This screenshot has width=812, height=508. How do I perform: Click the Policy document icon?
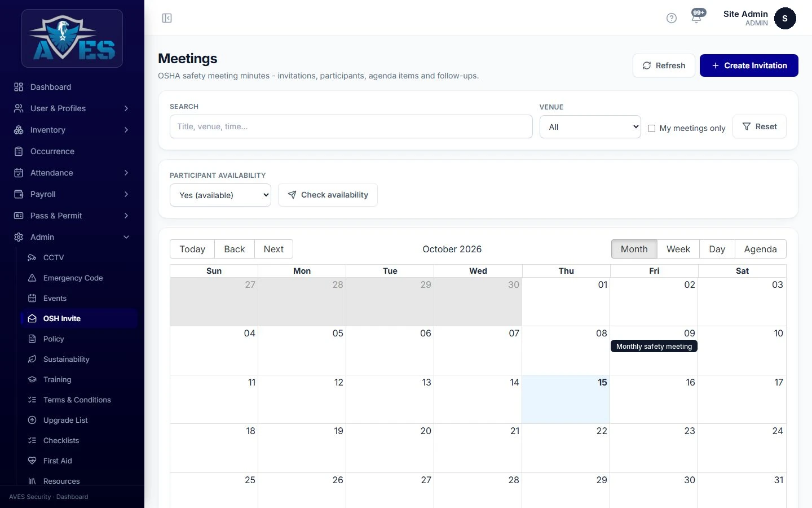coord(32,339)
